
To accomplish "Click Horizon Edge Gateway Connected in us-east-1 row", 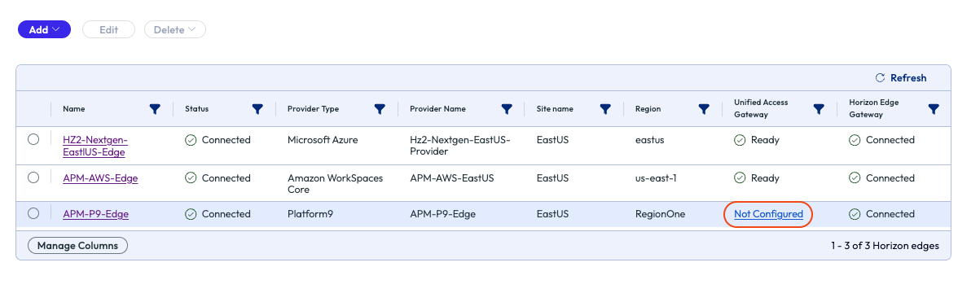I will [x=881, y=178].
